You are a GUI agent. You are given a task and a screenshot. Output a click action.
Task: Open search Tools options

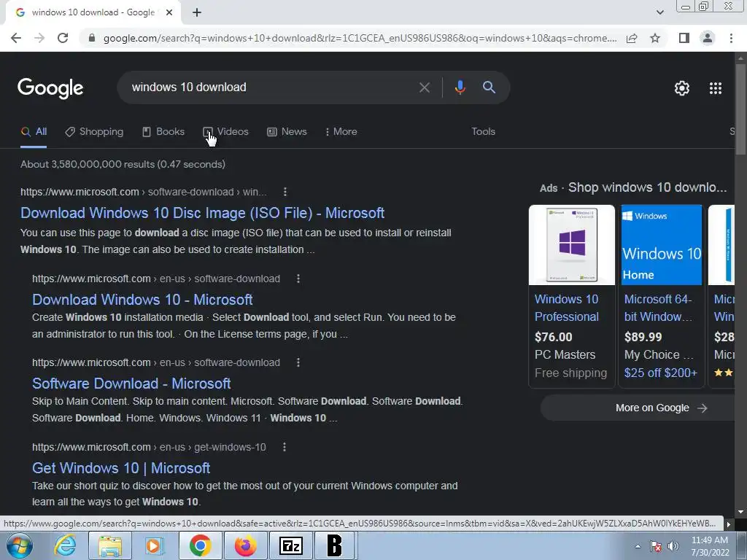(483, 132)
